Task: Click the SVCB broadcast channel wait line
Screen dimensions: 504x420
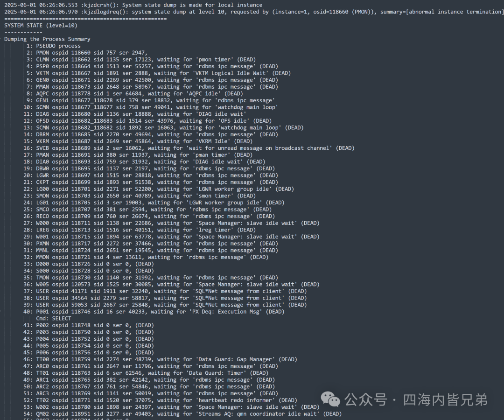Action: (x=189, y=148)
